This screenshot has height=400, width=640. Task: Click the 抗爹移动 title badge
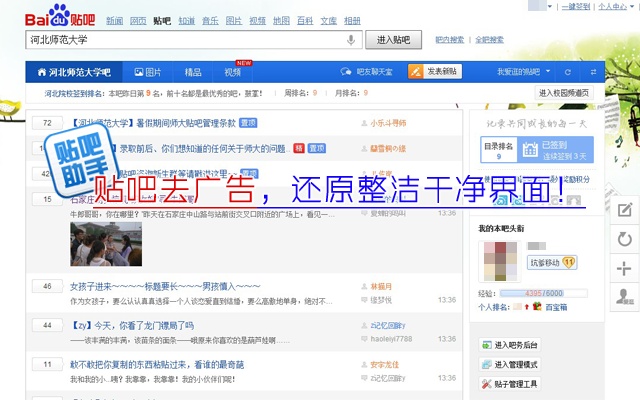pyautogui.click(x=552, y=262)
